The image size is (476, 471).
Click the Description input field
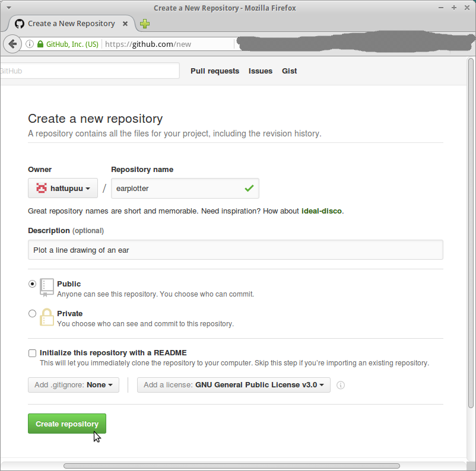[x=236, y=250]
